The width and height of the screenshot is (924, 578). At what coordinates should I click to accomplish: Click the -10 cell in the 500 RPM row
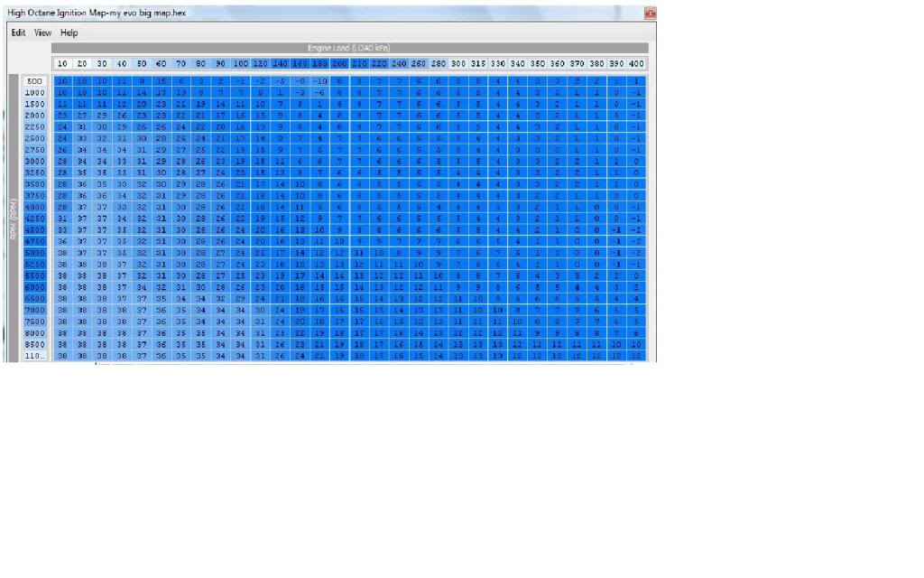319,81
